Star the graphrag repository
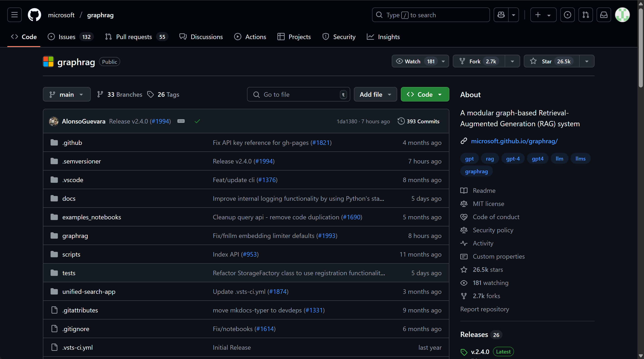This screenshot has height=359, width=644. (551, 61)
